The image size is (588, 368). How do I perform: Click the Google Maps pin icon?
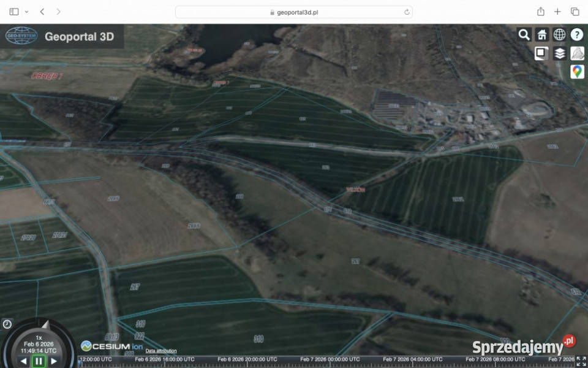coord(577,72)
